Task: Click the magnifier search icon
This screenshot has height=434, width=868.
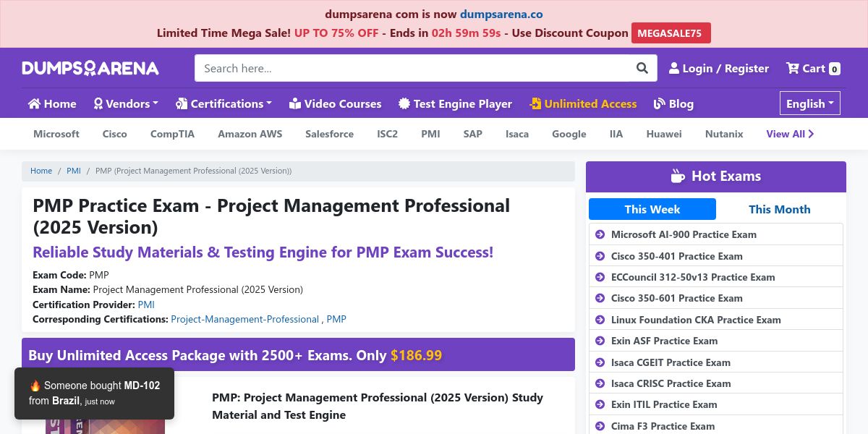Action: [x=642, y=68]
